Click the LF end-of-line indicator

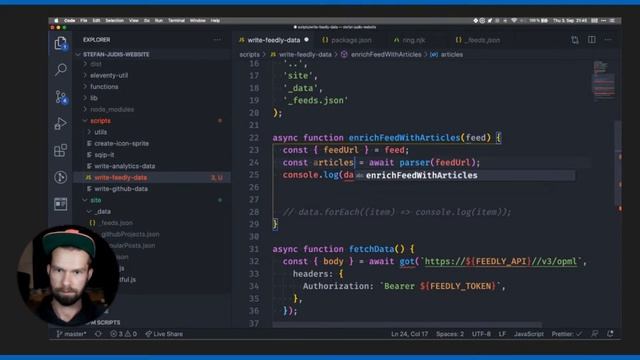tap(502, 334)
